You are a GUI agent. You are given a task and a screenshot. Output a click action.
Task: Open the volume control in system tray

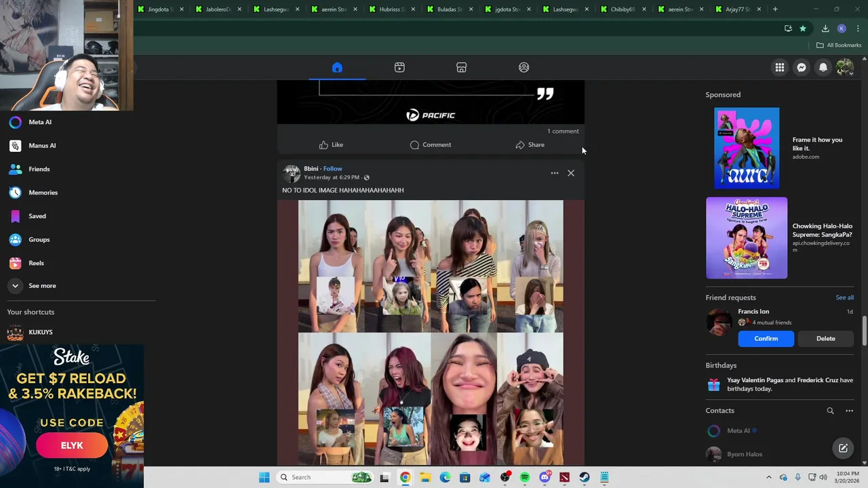[x=824, y=477]
